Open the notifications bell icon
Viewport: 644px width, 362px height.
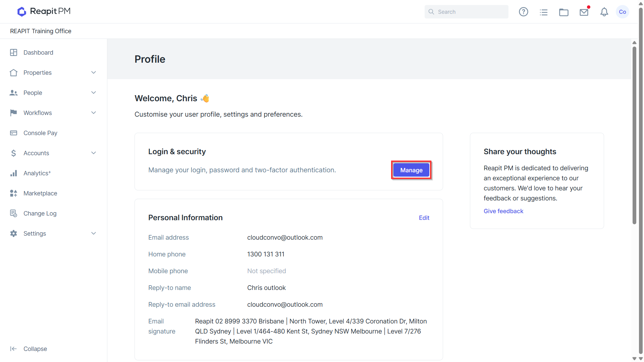[x=604, y=12]
